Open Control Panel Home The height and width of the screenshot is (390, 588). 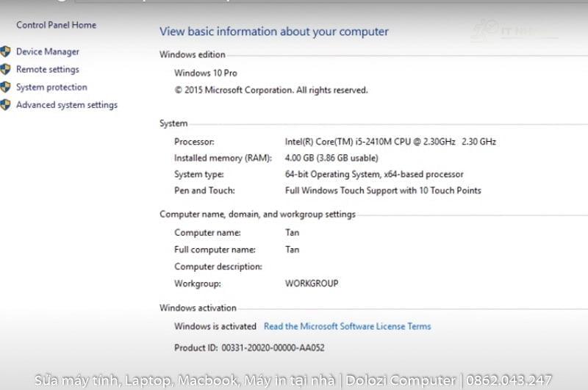click(x=56, y=25)
